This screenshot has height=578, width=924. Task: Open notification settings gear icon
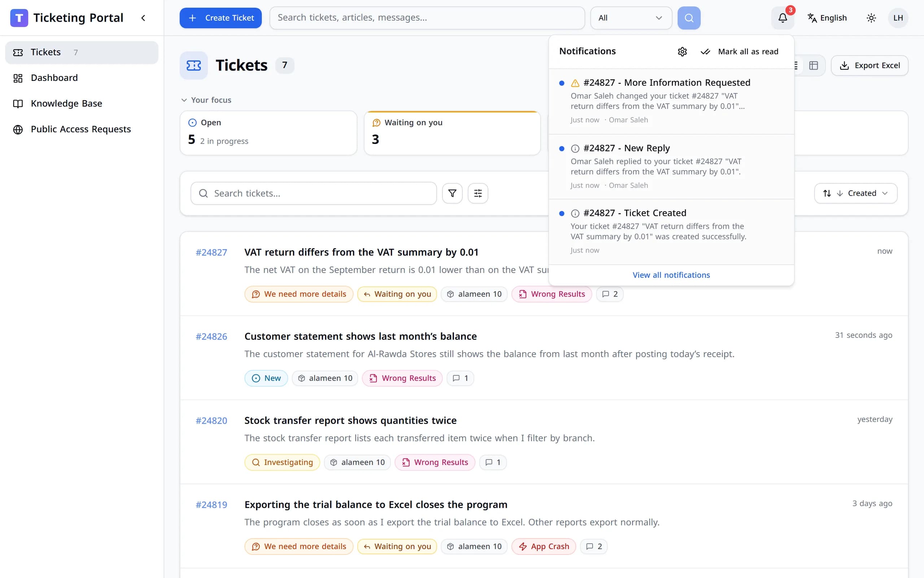(x=682, y=52)
